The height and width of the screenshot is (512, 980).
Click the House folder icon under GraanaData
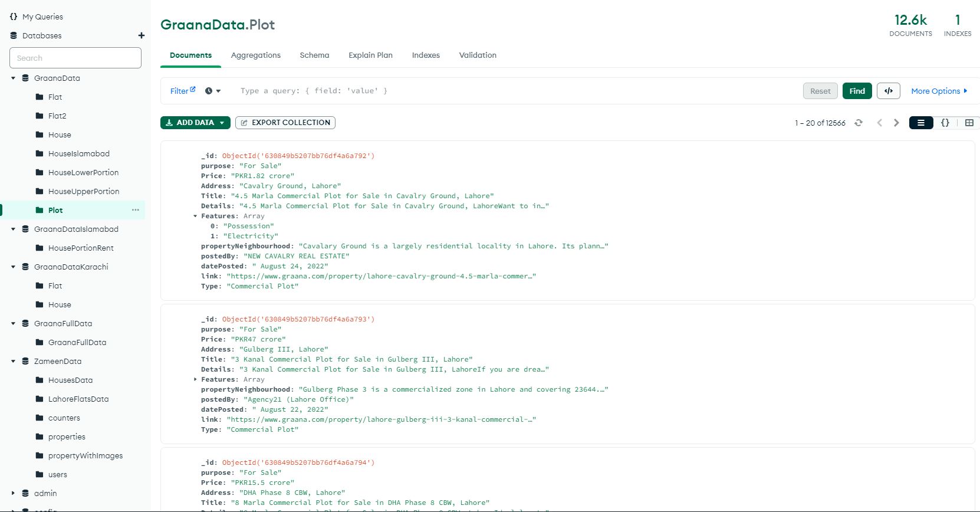tap(40, 134)
